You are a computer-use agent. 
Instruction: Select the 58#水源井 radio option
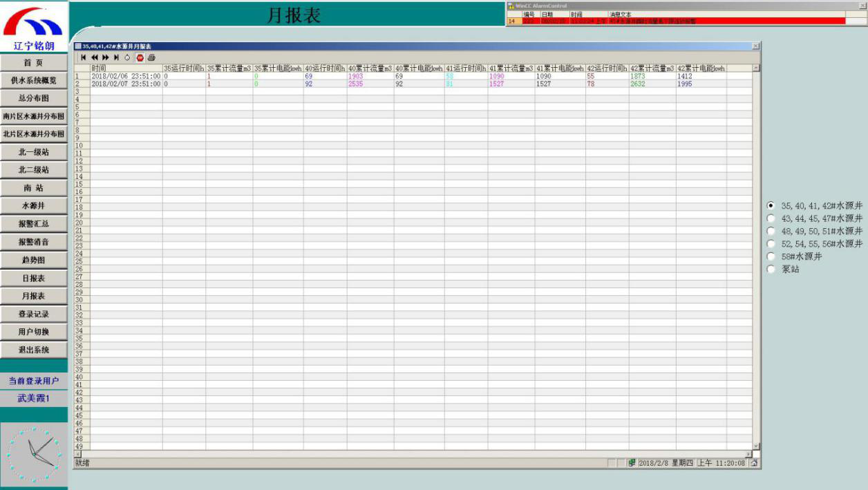point(771,256)
